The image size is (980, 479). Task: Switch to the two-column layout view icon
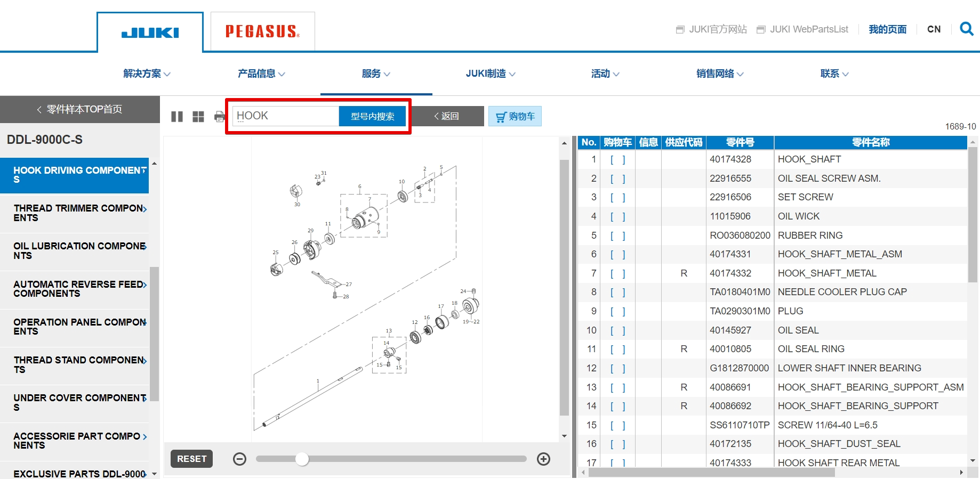point(177,117)
